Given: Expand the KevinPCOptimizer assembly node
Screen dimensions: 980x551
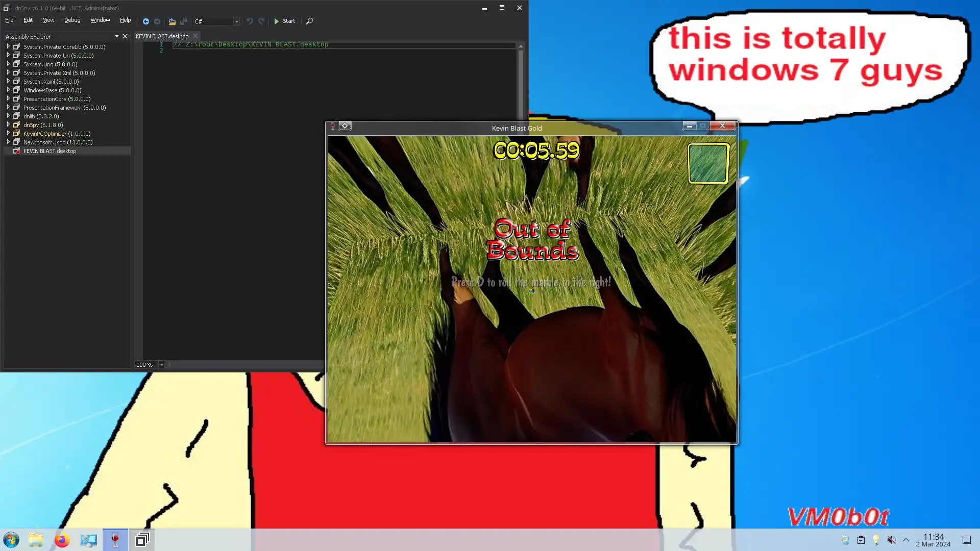Looking at the screenshot, I should click(x=8, y=133).
